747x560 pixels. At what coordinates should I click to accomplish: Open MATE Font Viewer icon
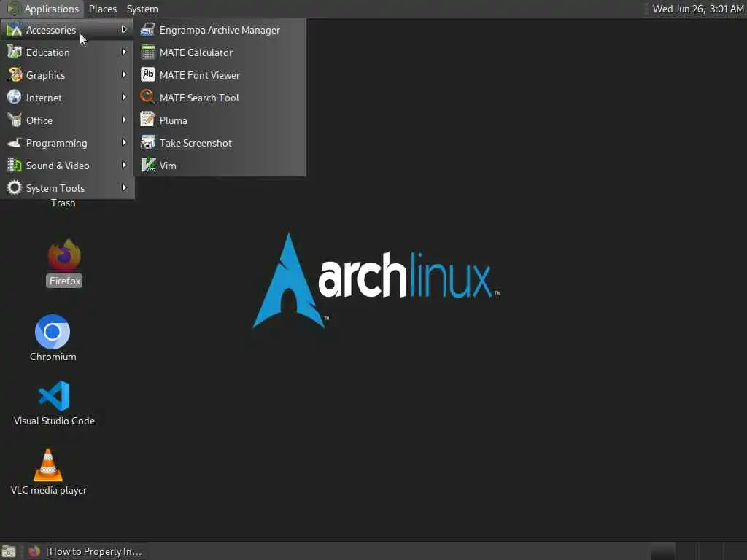click(x=147, y=75)
